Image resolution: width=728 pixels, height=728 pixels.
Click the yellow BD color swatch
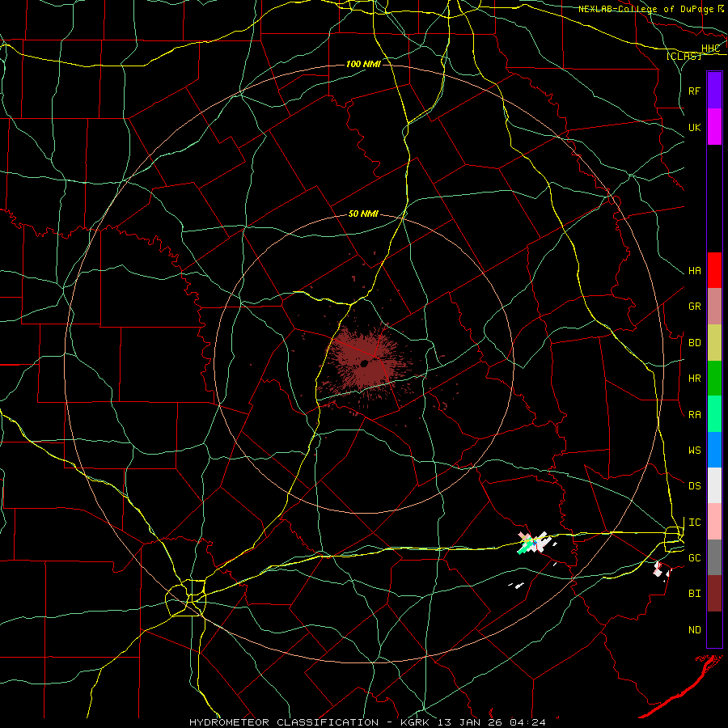tap(714, 343)
